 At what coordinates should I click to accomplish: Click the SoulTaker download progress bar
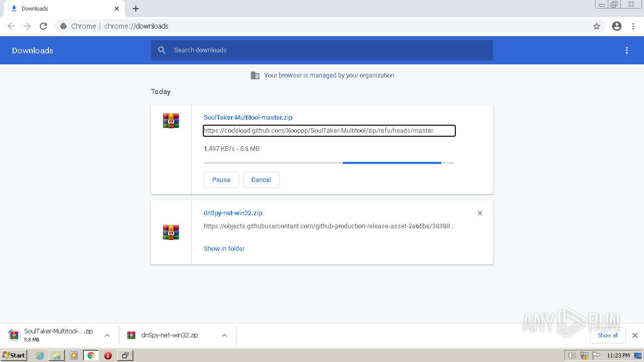(329, 163)
